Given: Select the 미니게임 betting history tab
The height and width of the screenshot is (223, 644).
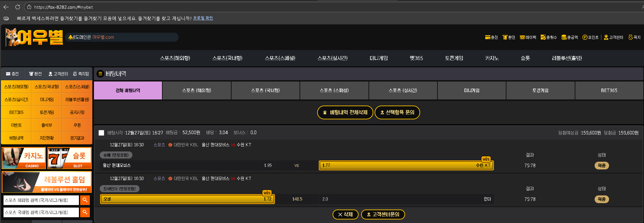Looking at the screenshot, I should tap(471, 90).
